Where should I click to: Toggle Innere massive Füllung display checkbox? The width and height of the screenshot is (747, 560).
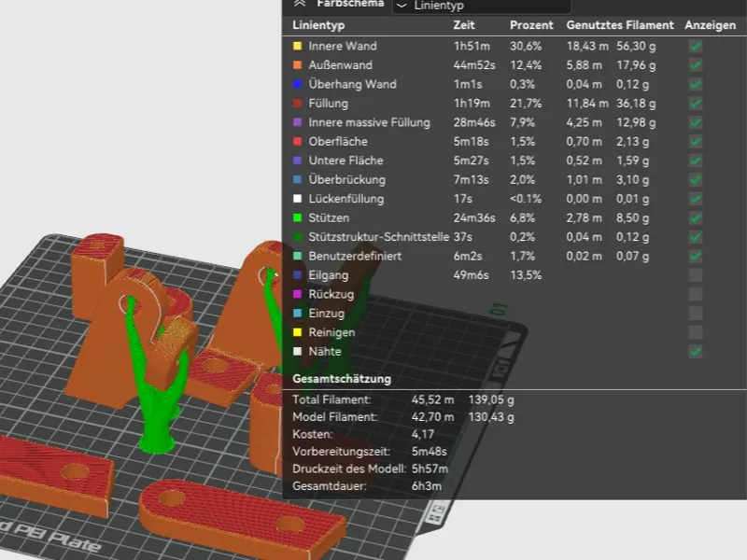point(695,122)
